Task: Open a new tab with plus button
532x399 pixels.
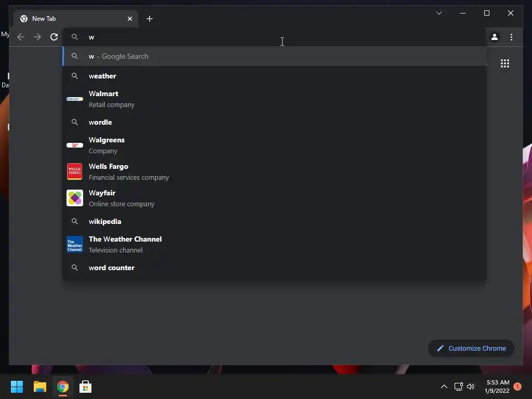Action: pyautogui.click(x=150, y=19)
